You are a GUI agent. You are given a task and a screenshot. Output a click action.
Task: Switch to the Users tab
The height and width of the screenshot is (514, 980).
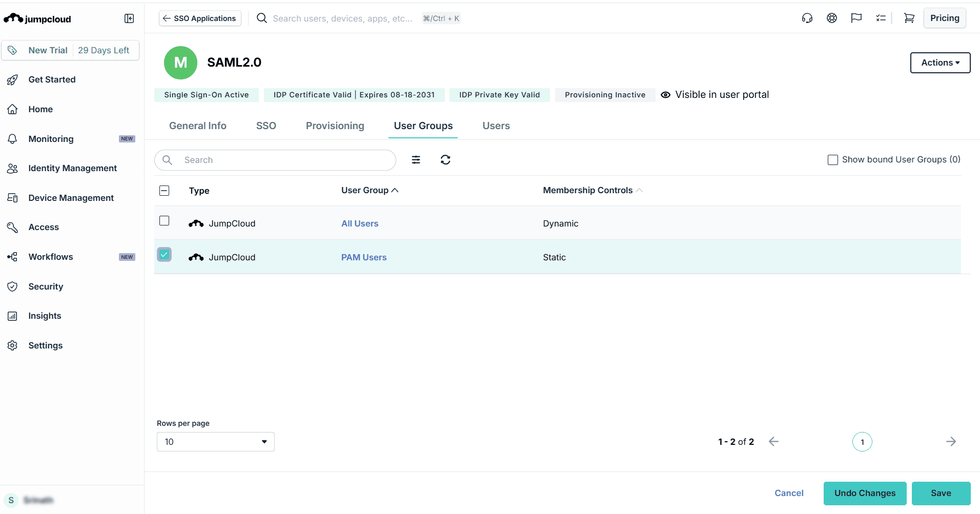(496, 126)
